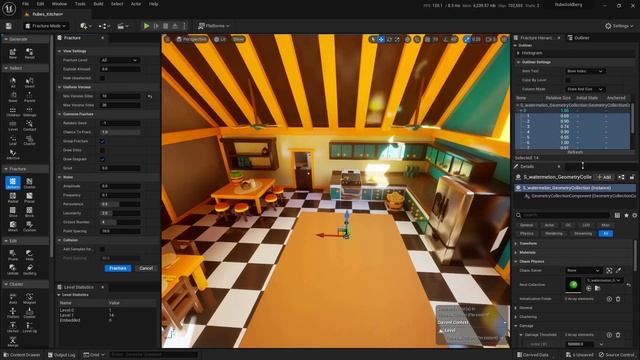Click the Stop simulation button in toolbar
Image resolution: width=640 pixels, height=360 pixels.
pos(166,26)
